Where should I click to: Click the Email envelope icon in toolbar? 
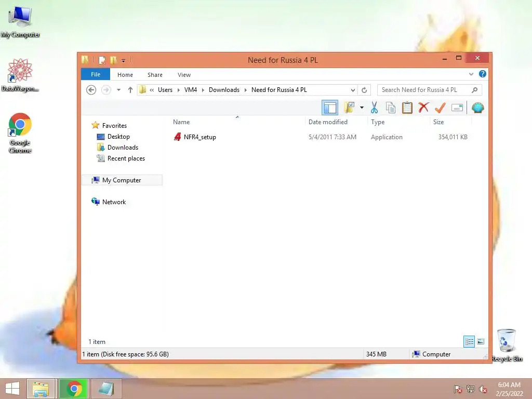tap(457, 108)
